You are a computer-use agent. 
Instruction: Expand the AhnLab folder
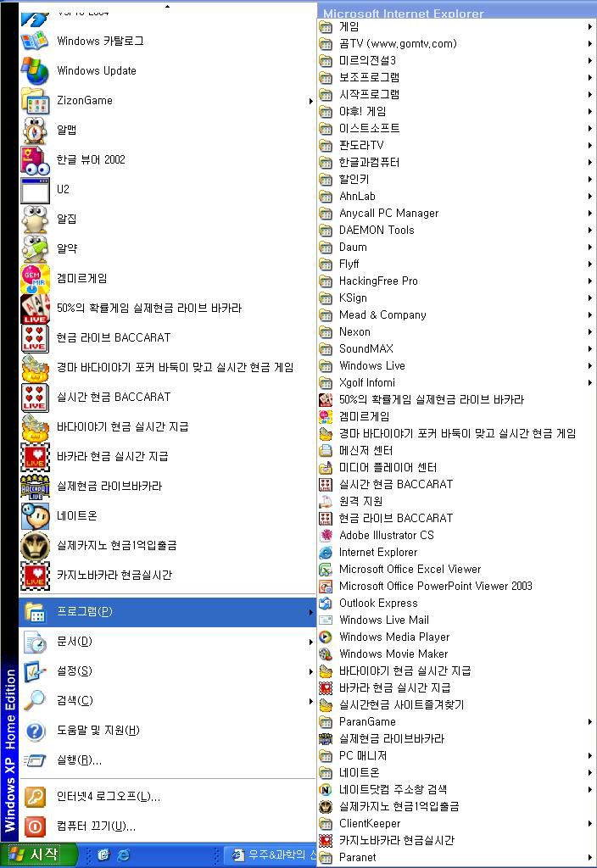point(456,197)
